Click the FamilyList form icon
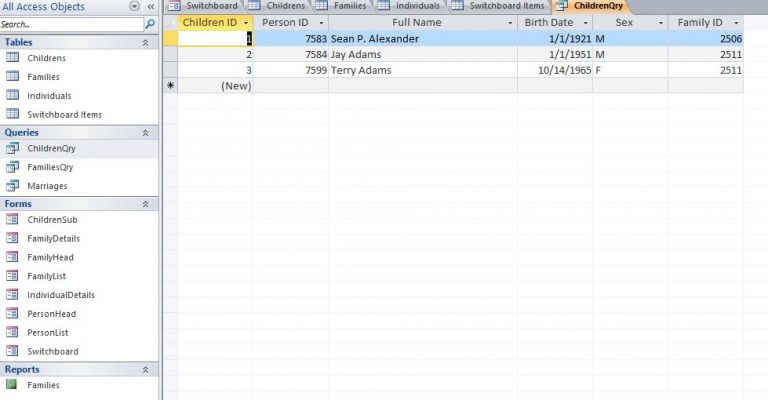This screenshot has height=400, width=768. (12, 276)
